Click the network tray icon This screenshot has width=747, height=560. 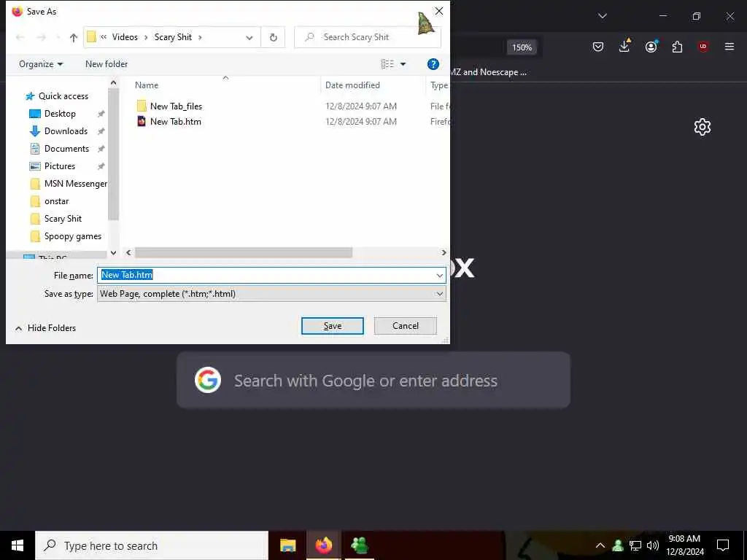tap(635, 545)
